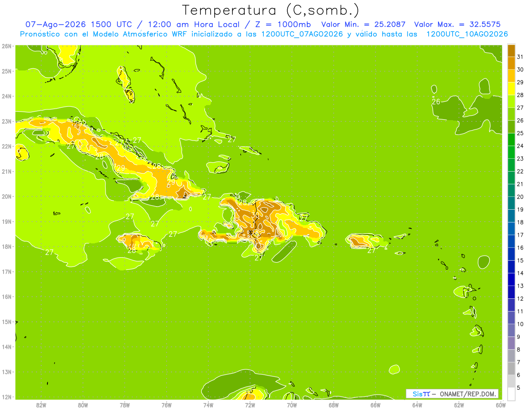Click the "60W" longitude label
This screenshot has height=411, width=532.
pos(501,405)
